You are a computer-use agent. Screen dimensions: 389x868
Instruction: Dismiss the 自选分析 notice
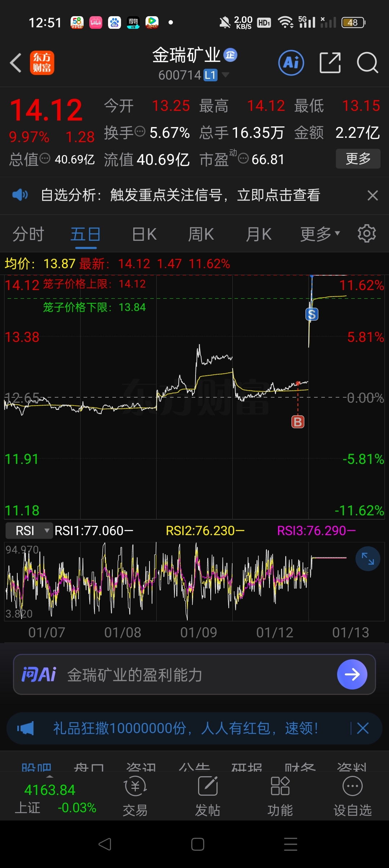coord(372,195)
